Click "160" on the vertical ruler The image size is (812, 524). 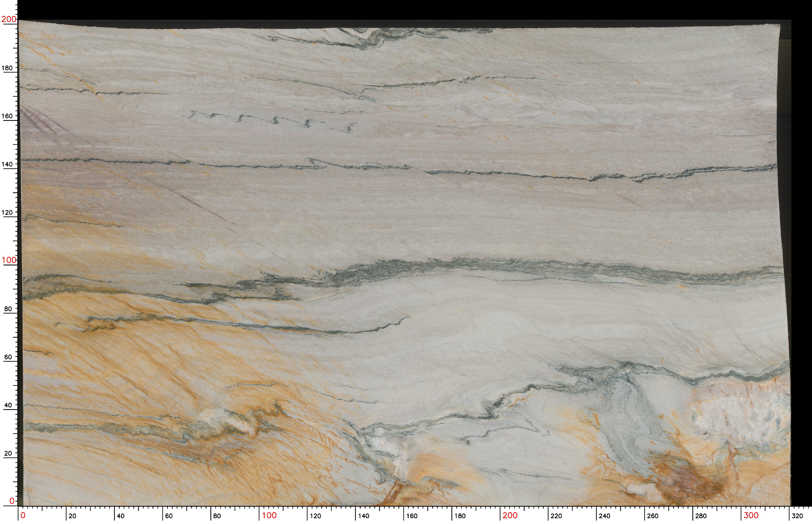pos(7,116)
